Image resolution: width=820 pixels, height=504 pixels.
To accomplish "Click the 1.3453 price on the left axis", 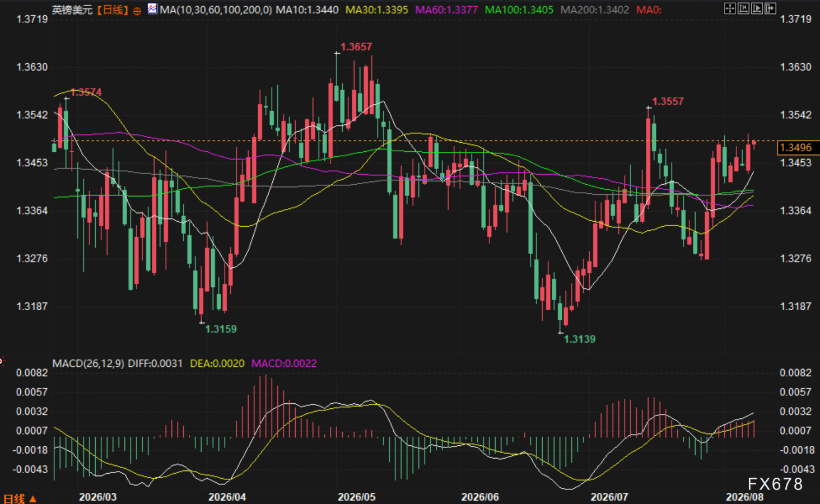I will click(32, 163).
